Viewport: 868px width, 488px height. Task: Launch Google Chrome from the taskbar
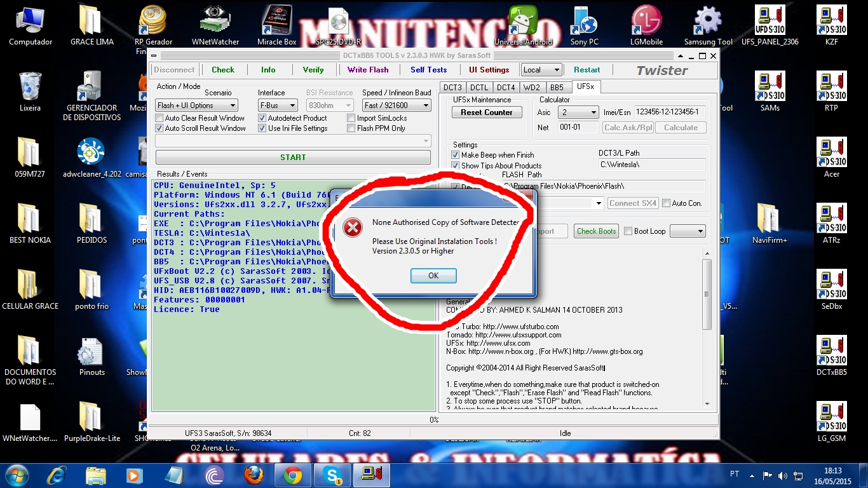[x=293, y=475]
